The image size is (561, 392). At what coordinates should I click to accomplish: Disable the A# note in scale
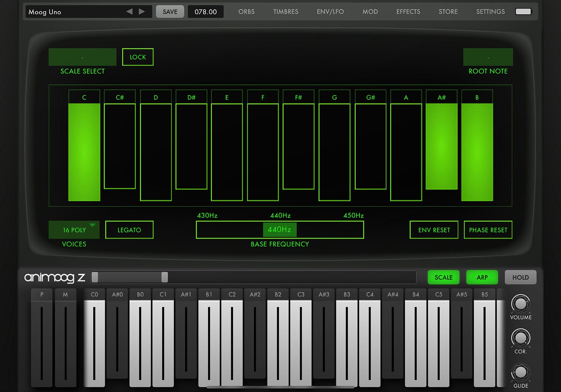point(442,139)
